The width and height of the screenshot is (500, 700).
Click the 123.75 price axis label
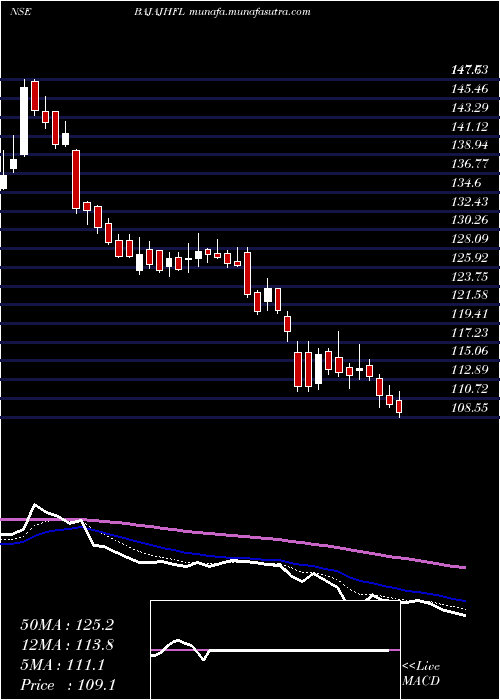pyautogui.click(x=469, y=277)
